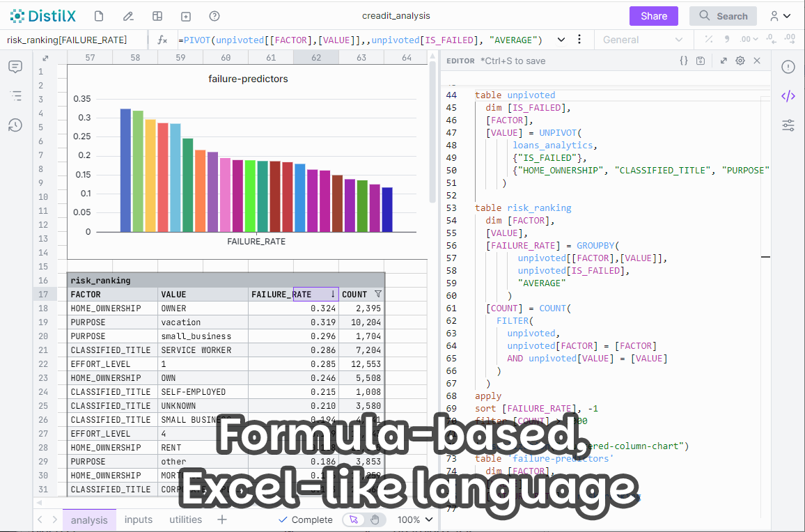Screen dimensions: 805x532
Task: Click the save icon in editor header
Action: pos(701,61)
